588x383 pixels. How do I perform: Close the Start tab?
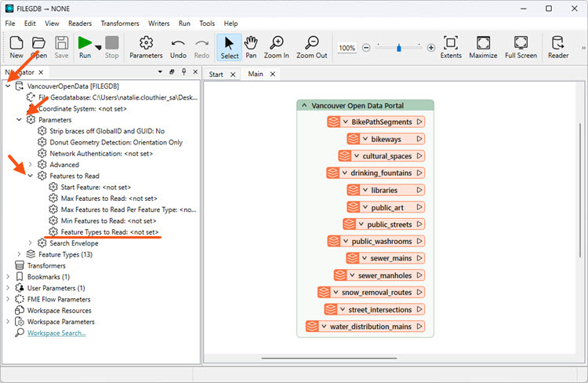(x=233, y=75)
